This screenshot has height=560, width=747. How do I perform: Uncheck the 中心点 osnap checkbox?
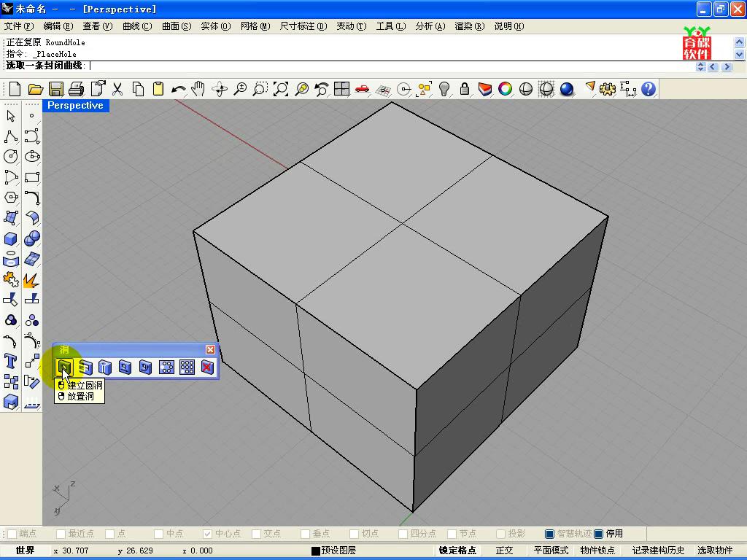click(207, 534)
